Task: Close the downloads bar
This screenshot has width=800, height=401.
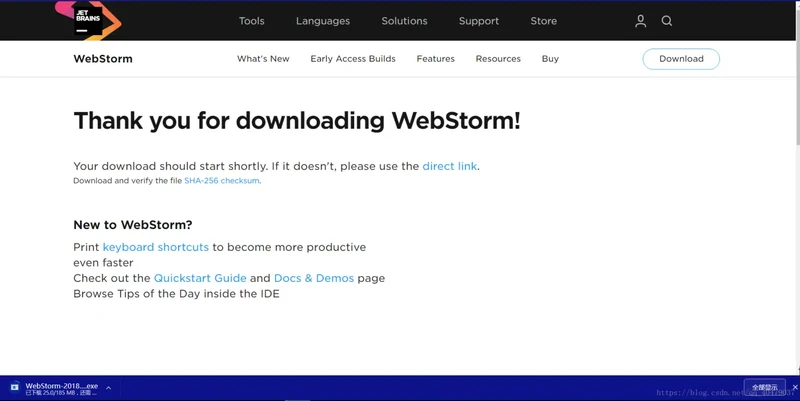Action: pyautogui.click(x=795, y=387)
